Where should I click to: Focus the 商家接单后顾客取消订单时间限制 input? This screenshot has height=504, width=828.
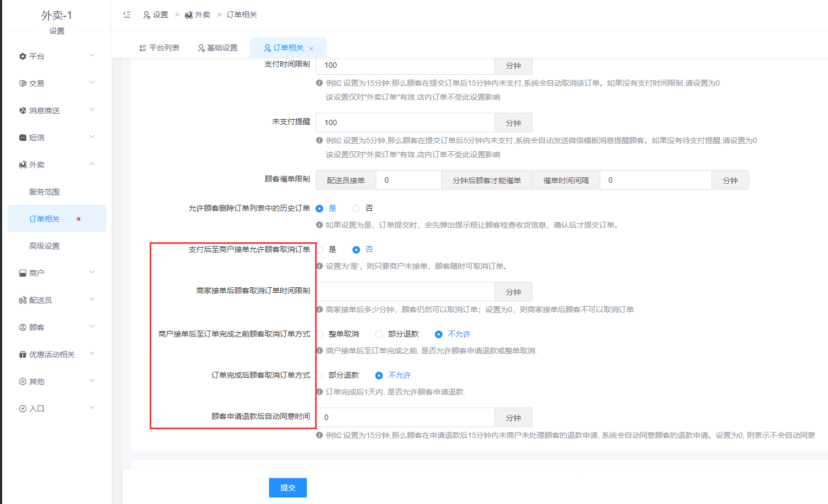[x=405, y=292]
